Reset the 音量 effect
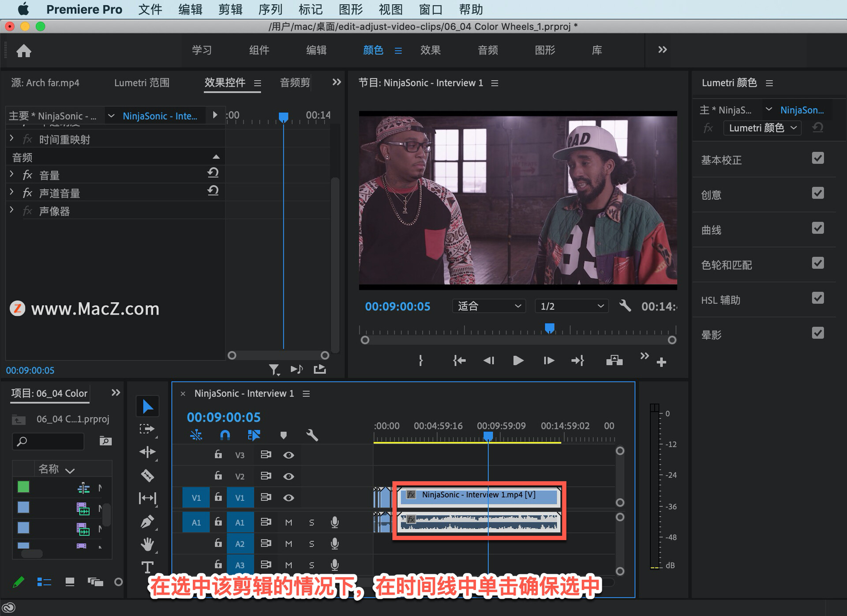 tap(213, 173)
